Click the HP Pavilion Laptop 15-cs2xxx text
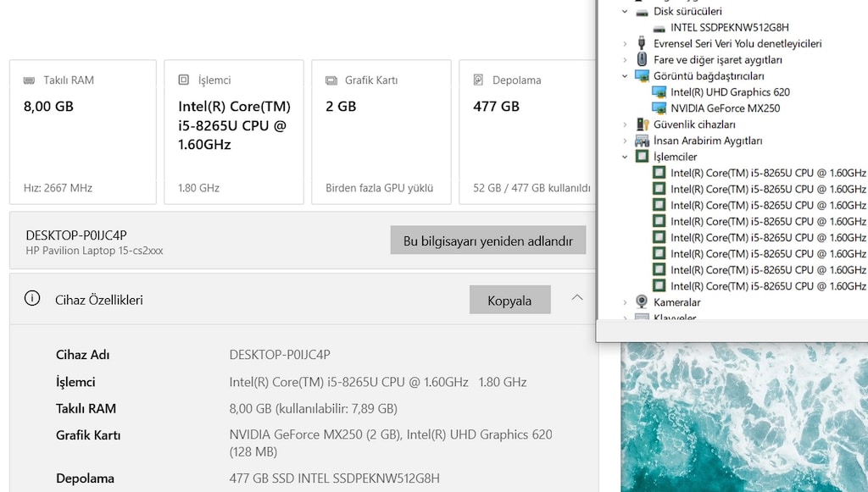The width and height of the screenshot is (868, 492). coord(94,251)
